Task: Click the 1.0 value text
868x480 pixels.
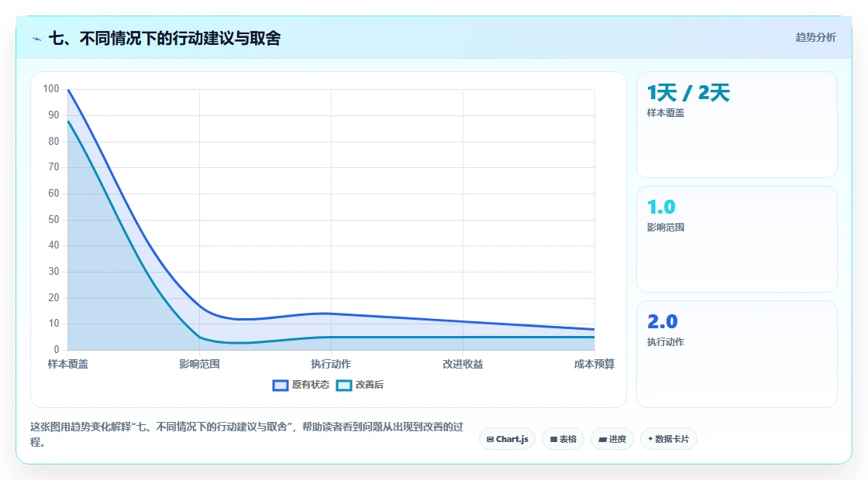Action: [x=661, y=207]
